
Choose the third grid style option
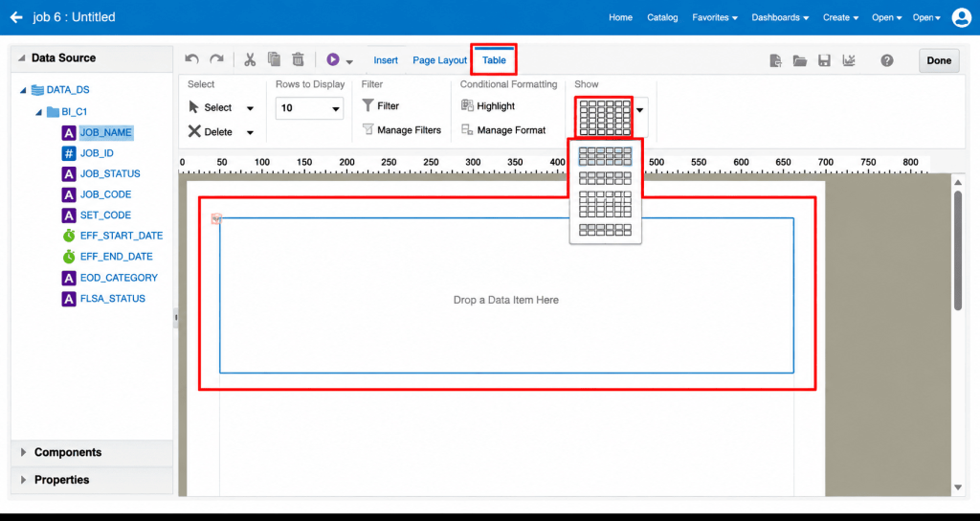[605, 204]
